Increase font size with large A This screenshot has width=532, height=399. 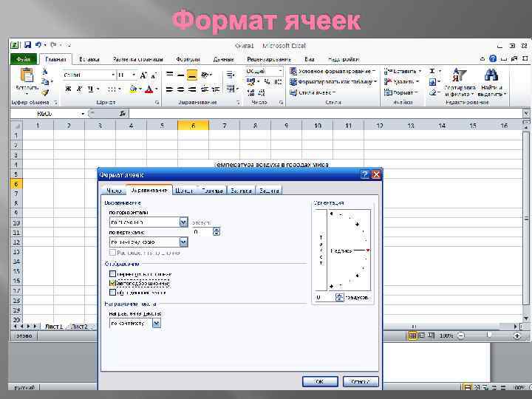pos(143,75)
